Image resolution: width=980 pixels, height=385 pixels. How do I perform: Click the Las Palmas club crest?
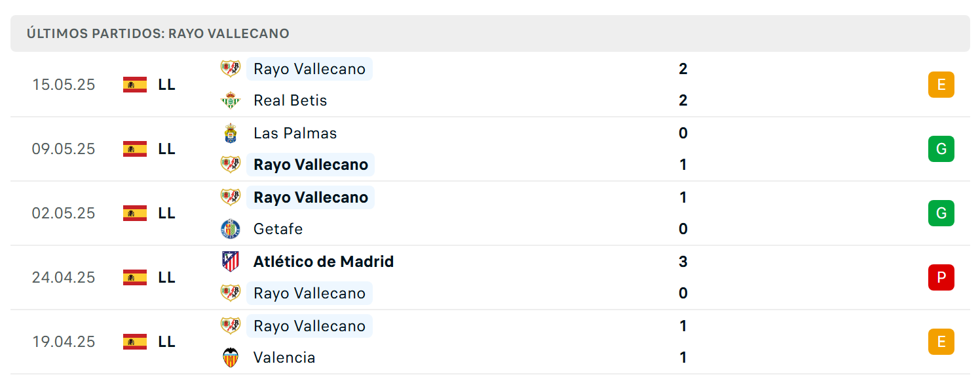[231, 133]
